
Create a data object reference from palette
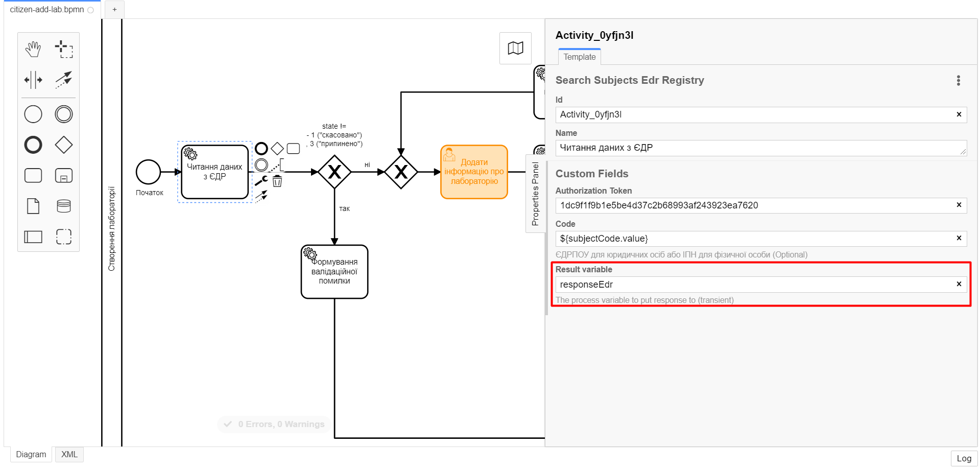click(x=33, y=206)
